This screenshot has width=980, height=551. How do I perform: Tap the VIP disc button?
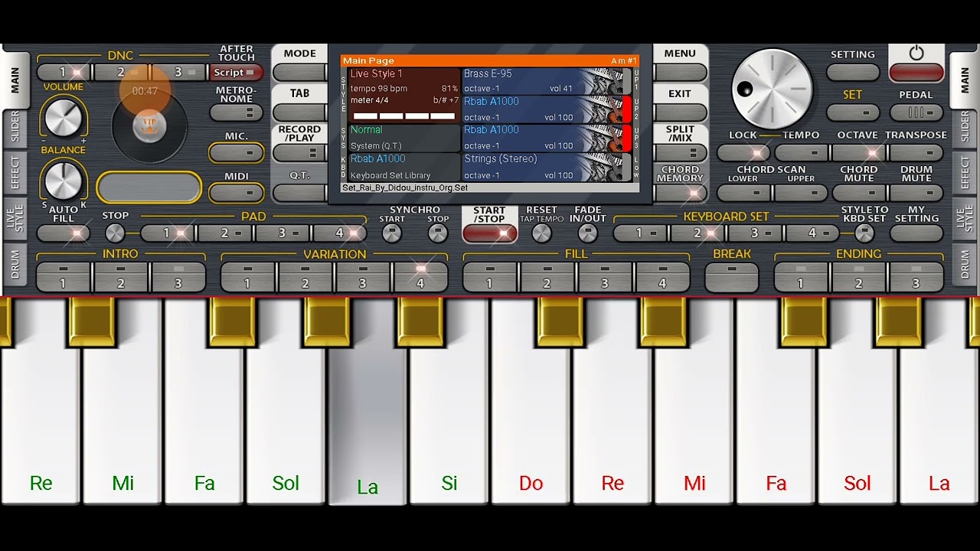point(149,126)
